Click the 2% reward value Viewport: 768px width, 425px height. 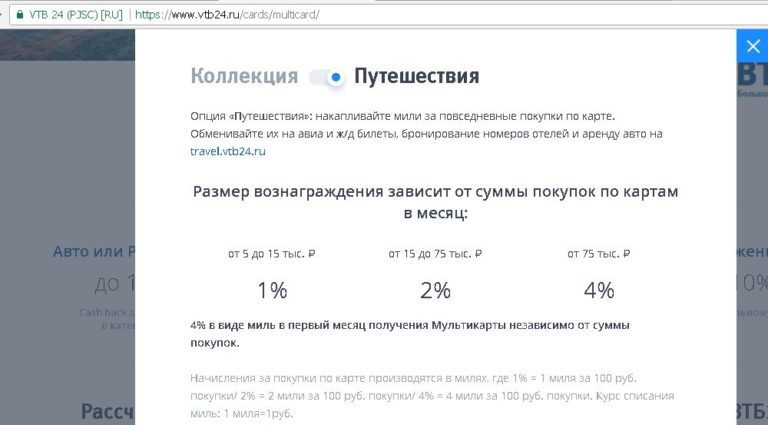click(434, 291)
